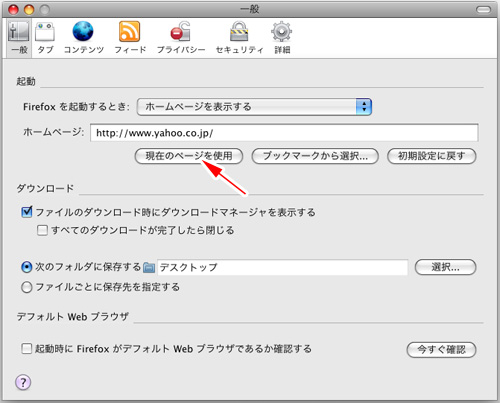Click the homepage URL input field

[x=284, y=133]
